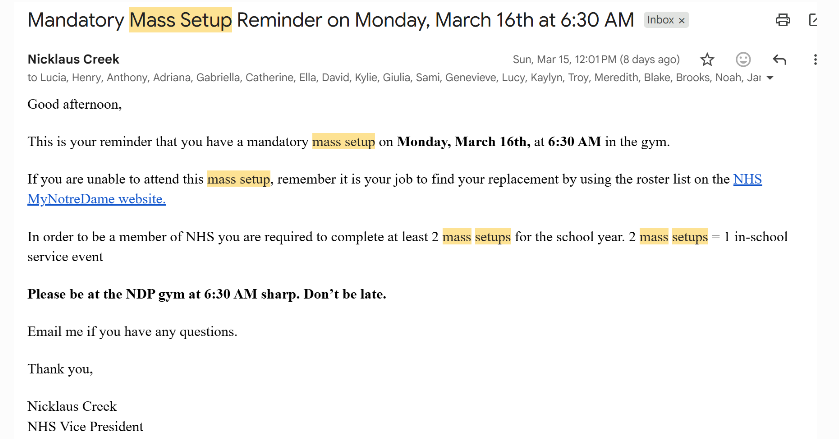Expand the recipient details arrow

coord(769,78)
